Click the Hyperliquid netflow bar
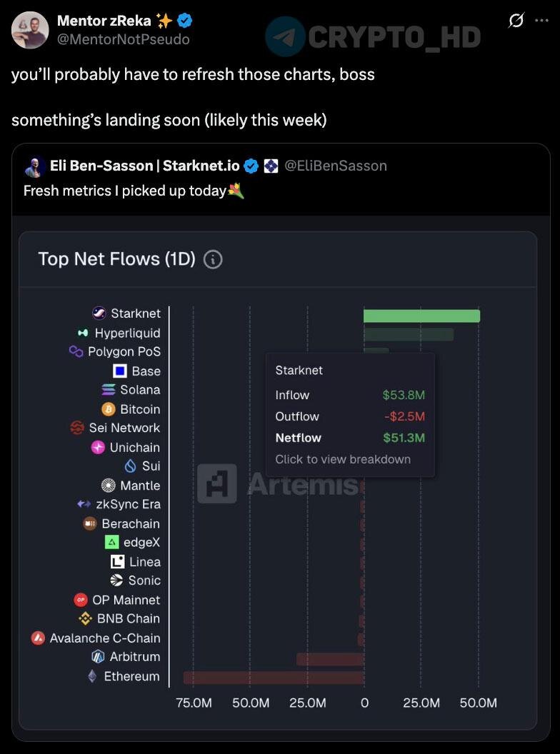The height and width of the screenshot is (754, 560). tap(409, 334)
